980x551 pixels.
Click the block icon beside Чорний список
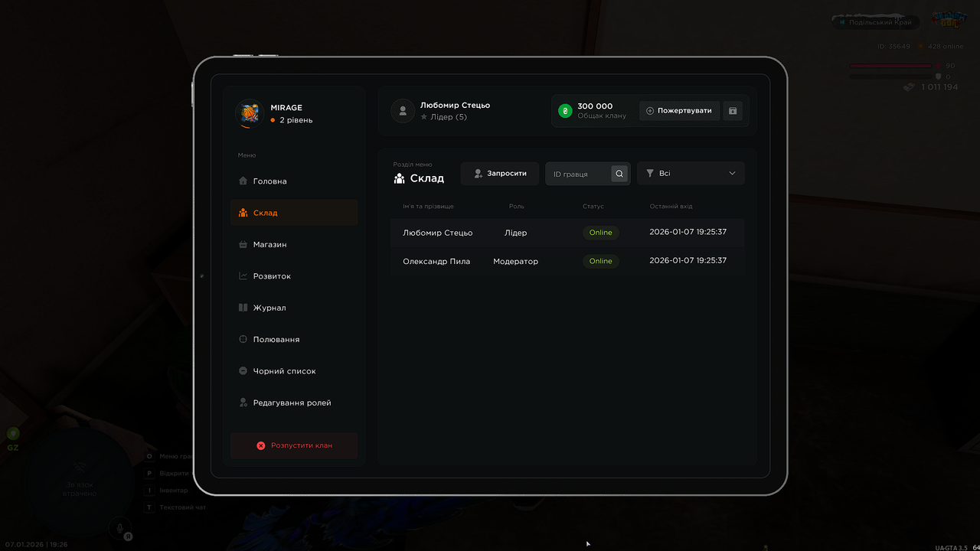point(243,371)
